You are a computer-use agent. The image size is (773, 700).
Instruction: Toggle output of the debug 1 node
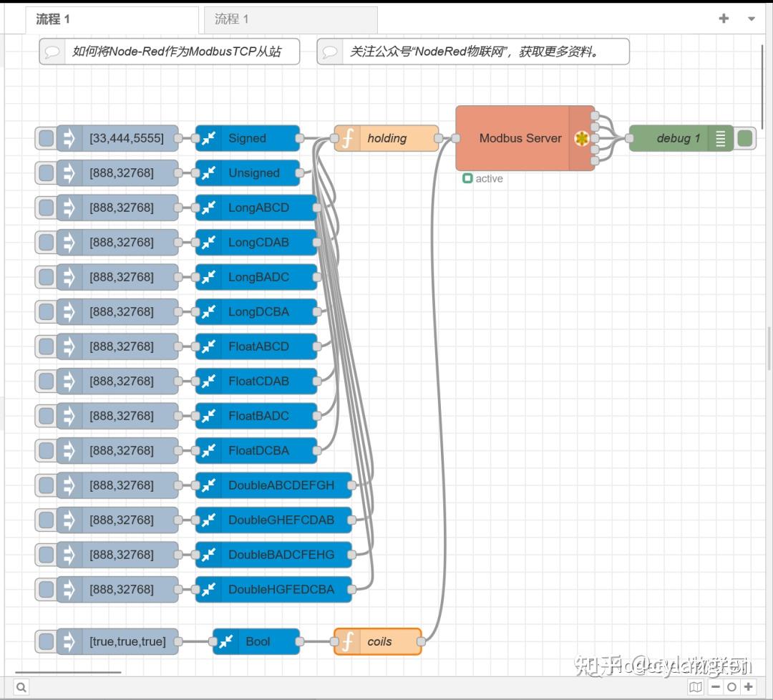point(744,138)
